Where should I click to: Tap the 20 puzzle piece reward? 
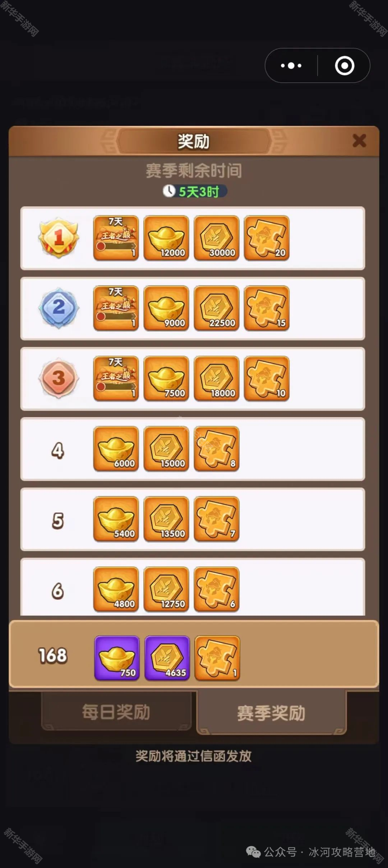(267, 238)
